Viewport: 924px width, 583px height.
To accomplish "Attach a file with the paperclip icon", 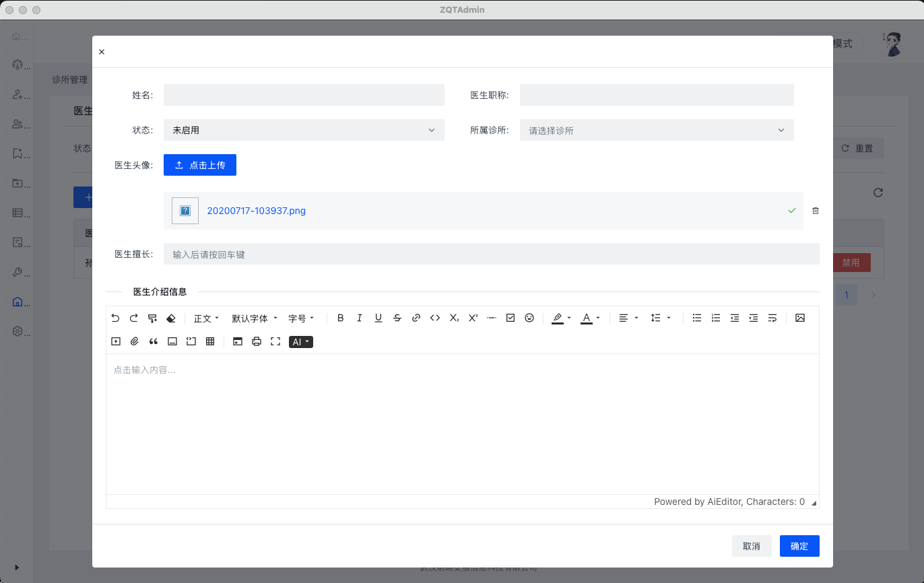I will [x=135, y=341].
